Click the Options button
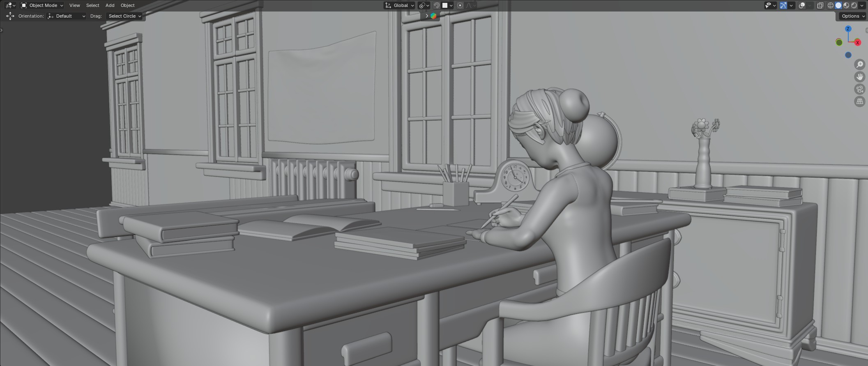Viewport: 868px width, 366px height. point(852,16)
